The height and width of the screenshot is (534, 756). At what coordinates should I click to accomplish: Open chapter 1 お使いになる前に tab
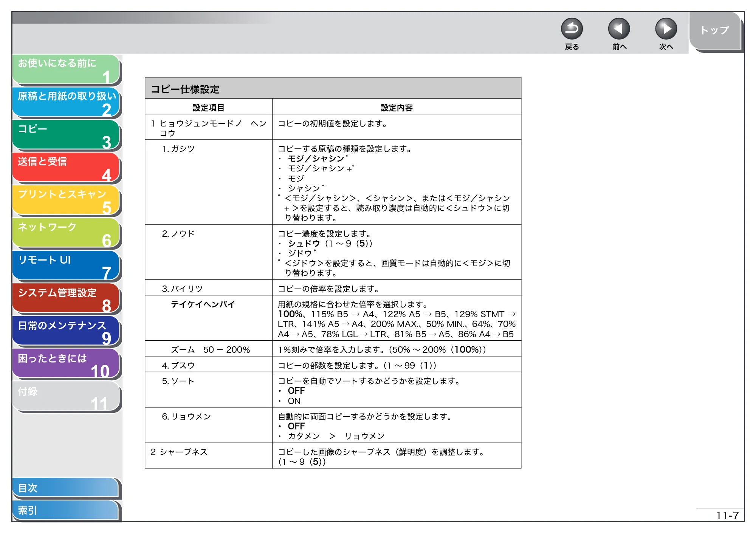(66, 69)
